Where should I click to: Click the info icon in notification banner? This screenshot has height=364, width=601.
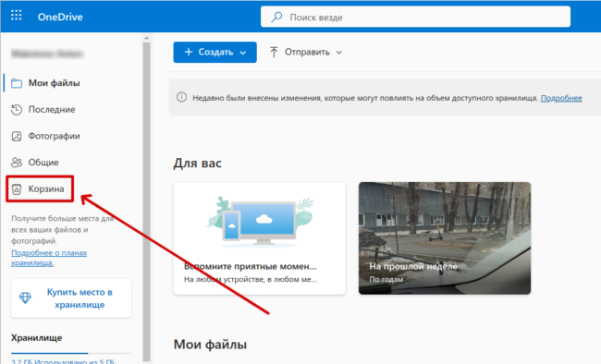(181, 97)
